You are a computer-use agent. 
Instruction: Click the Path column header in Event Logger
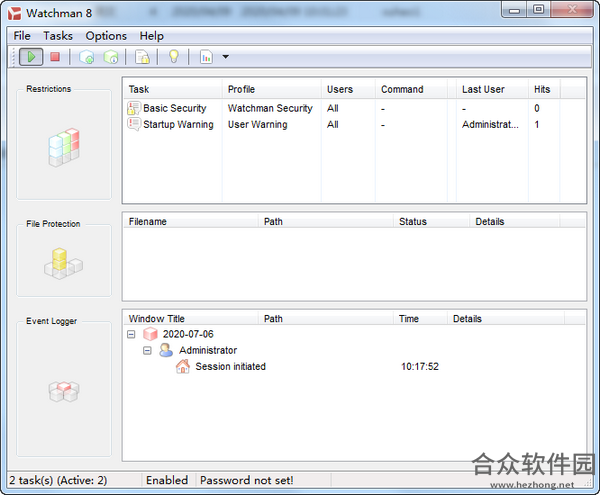point(326,319)
